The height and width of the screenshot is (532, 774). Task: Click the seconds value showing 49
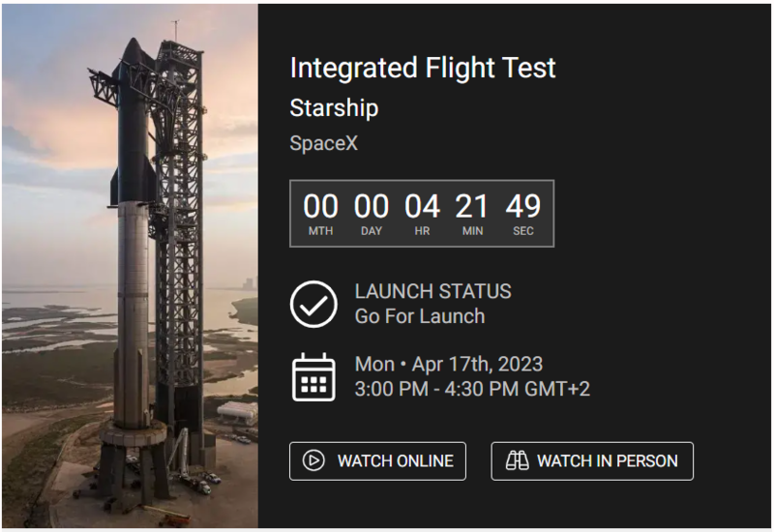coord(523,206)
